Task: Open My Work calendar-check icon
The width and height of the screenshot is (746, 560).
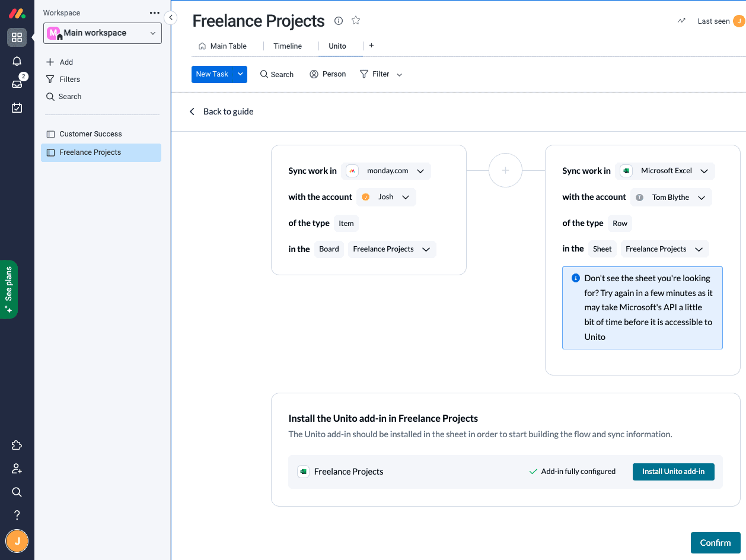Action: (x=17, y=107)
